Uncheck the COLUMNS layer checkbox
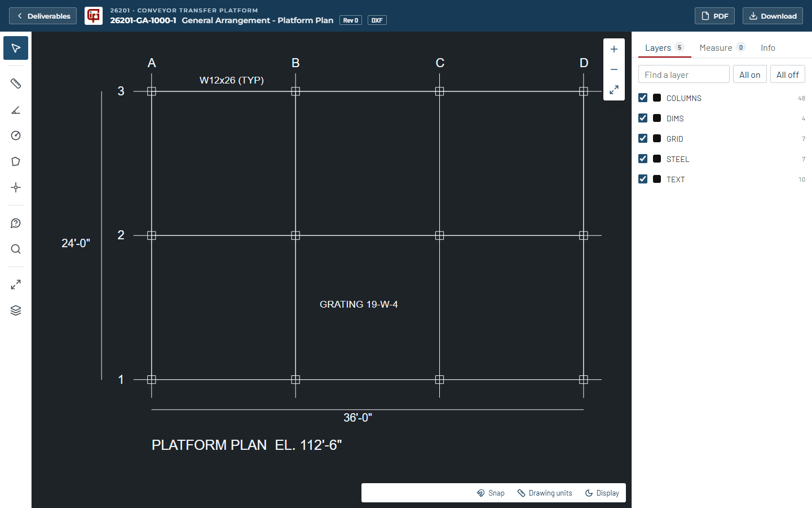 [x=643, y=98]
